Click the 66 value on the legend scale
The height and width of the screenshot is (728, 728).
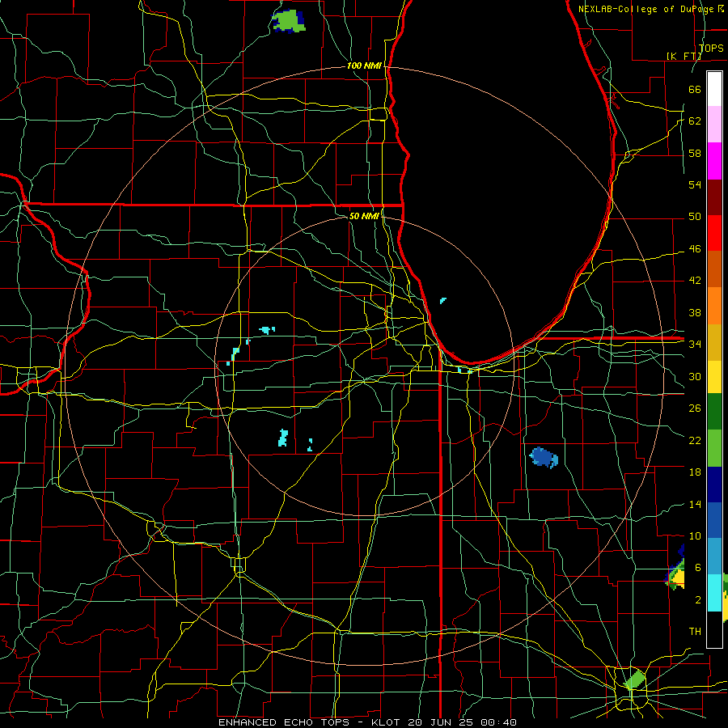click(x=695, y=89)
